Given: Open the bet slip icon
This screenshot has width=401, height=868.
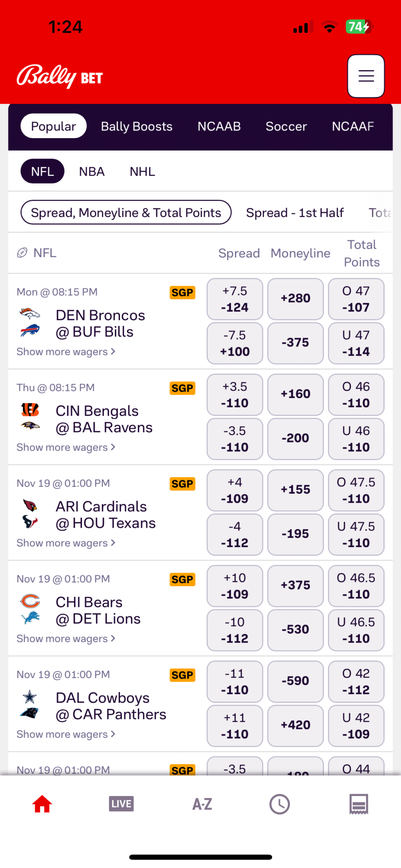Looking at the screenshot, I should [x=359, y=803].
